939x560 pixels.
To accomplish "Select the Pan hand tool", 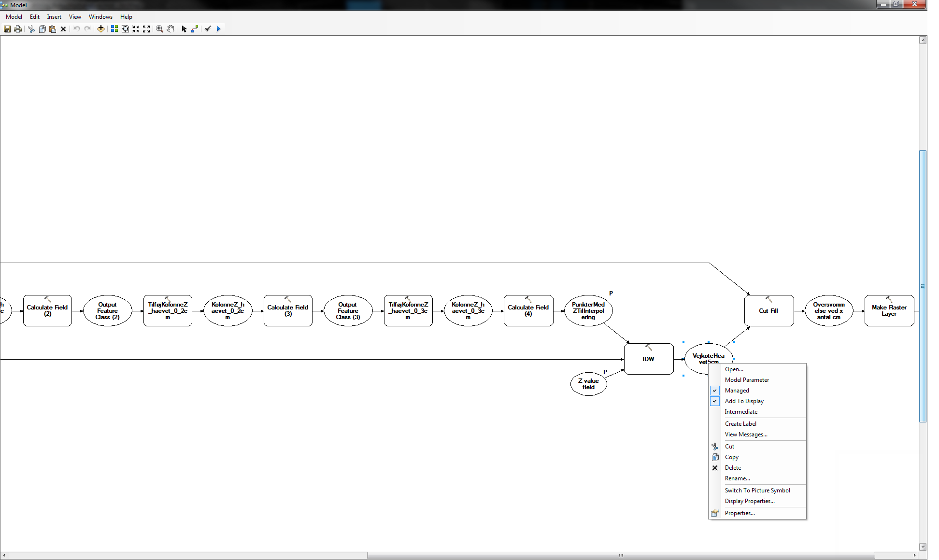I will click(171, 29).
